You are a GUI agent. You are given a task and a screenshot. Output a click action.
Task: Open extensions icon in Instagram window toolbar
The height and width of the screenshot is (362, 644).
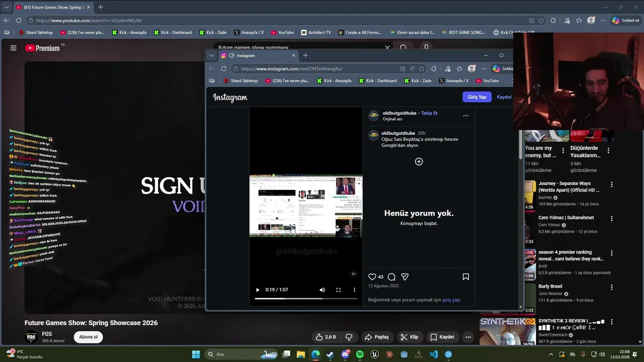[x=434, y=69]
